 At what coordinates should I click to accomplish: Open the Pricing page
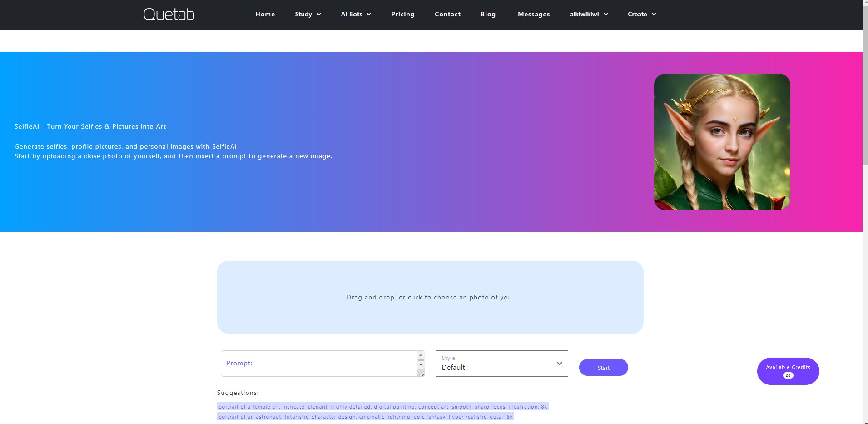pos(403,14)
